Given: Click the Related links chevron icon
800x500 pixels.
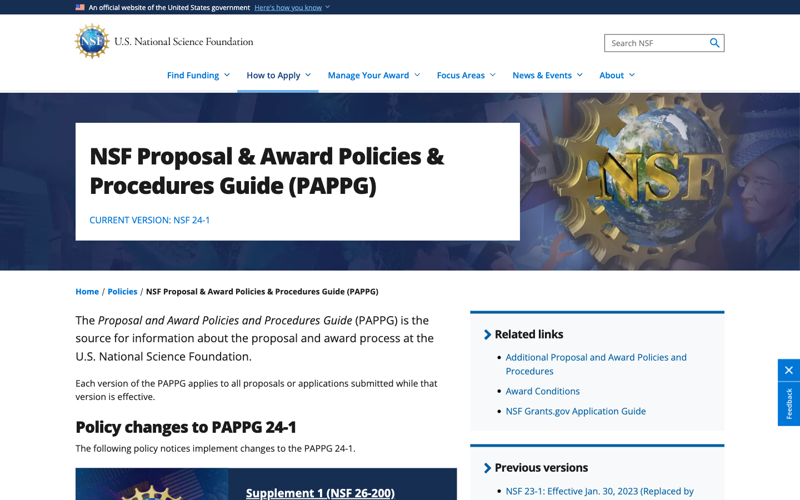Looking at the screenshot, I should pyautogui.click(x=487, y=335).
